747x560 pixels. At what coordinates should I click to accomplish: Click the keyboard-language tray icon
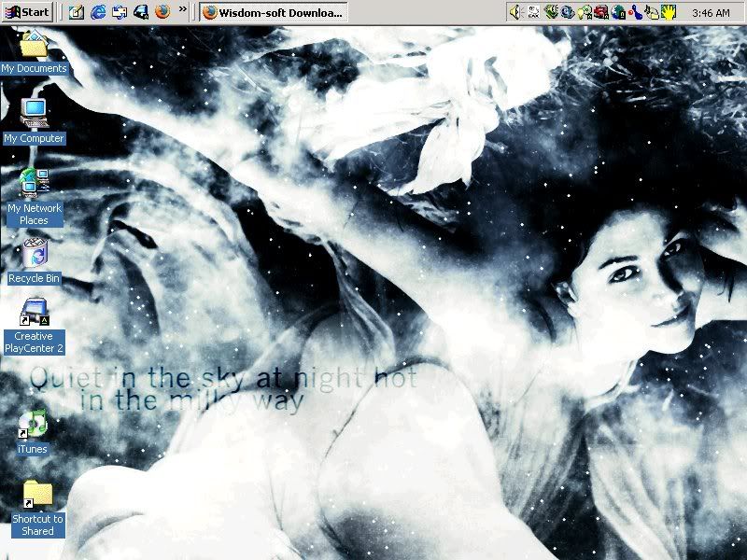click(534, 9)
